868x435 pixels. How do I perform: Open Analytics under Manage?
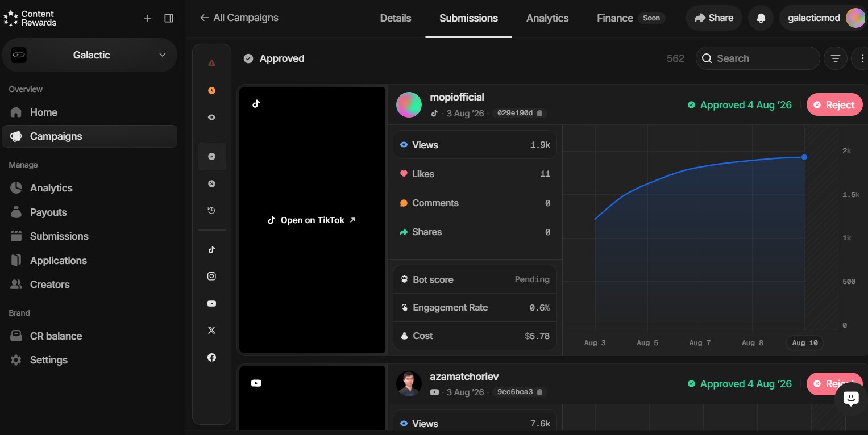90,188
